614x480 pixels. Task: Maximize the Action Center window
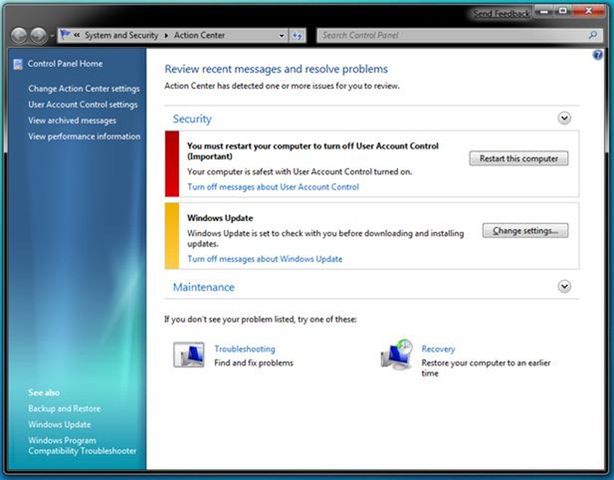coord(563,11)
